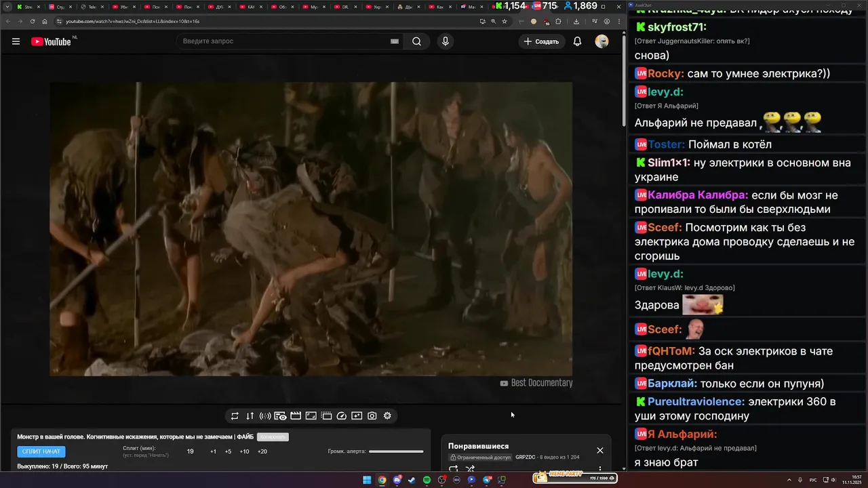
Task: Add +20 minutes to split
Action: 262,451
